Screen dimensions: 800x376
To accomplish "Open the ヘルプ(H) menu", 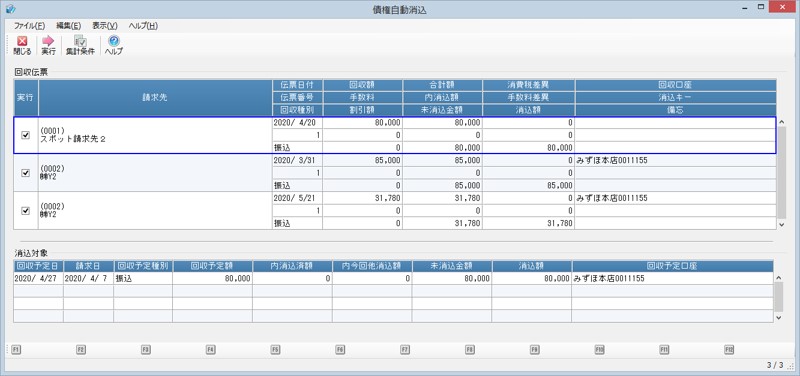I will point(143,26).
